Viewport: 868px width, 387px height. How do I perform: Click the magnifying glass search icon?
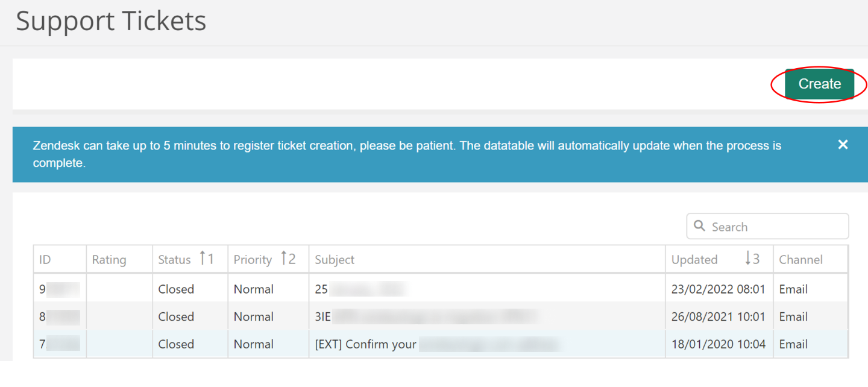[699, 226]
